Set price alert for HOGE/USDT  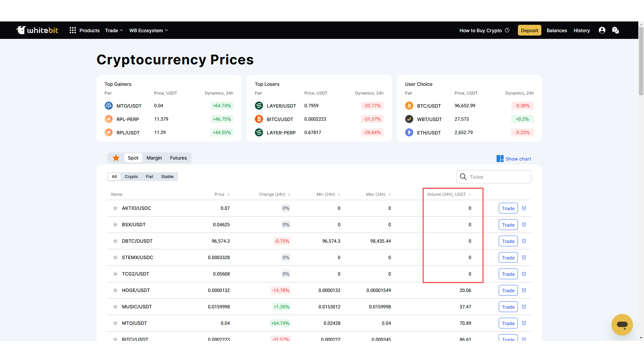coord(524,290)
